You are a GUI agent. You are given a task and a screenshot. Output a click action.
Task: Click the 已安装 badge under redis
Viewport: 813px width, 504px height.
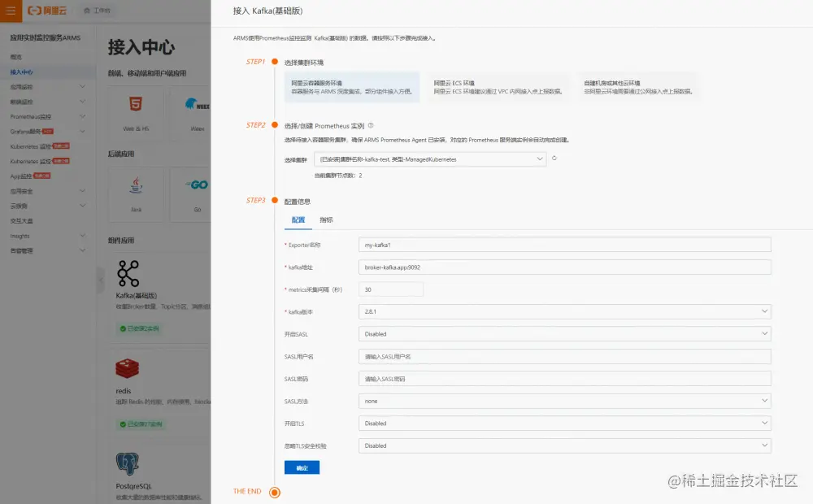coord(141,424)
